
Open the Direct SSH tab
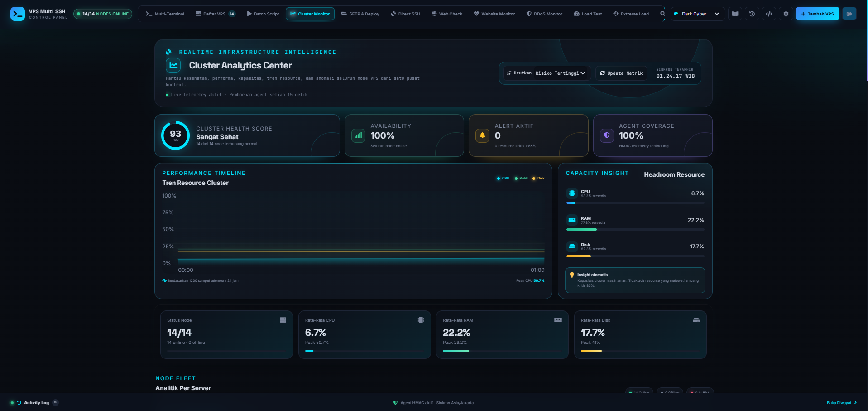tap(406, 14)
